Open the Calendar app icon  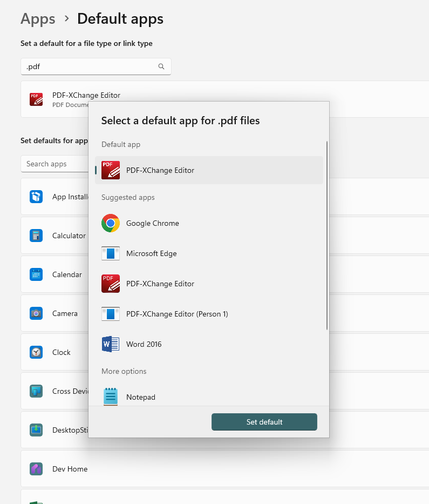36,274
